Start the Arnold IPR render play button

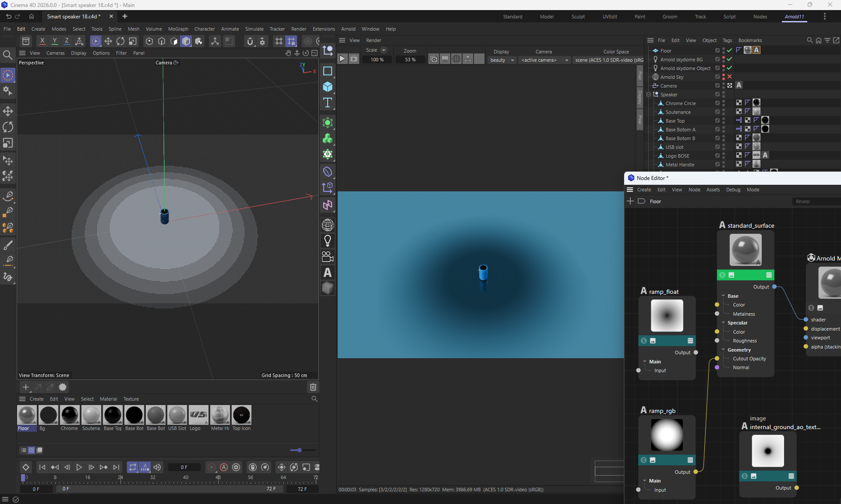pos(343,59)
